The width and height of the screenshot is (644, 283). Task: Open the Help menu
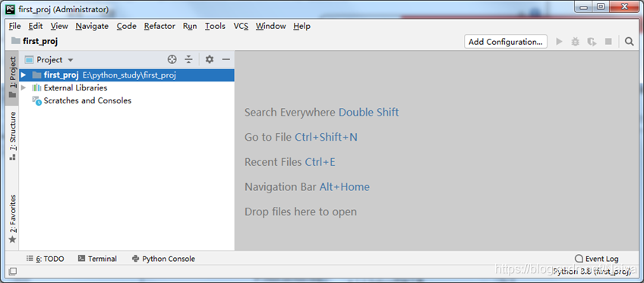click(302, 26)
